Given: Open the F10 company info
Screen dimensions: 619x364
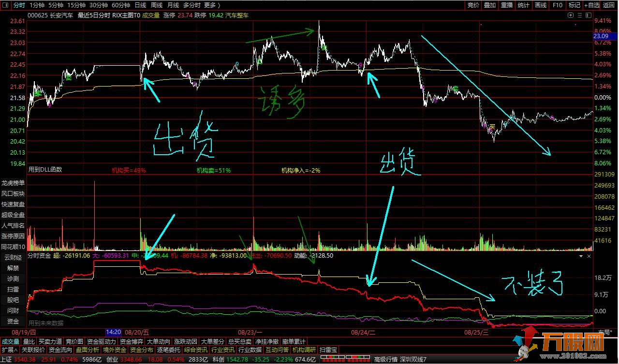Looking at the screenshot, I should pyautogui.click(x=558, y=5).
